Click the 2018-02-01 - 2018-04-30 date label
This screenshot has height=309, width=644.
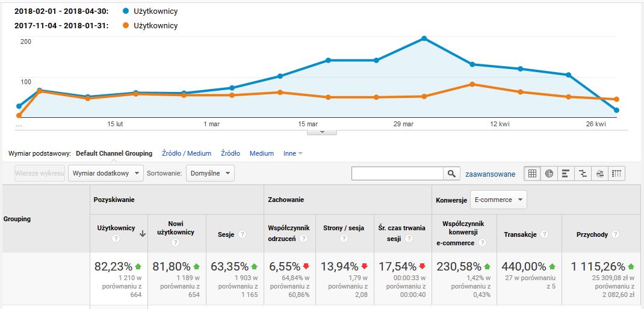coord(61,11)
